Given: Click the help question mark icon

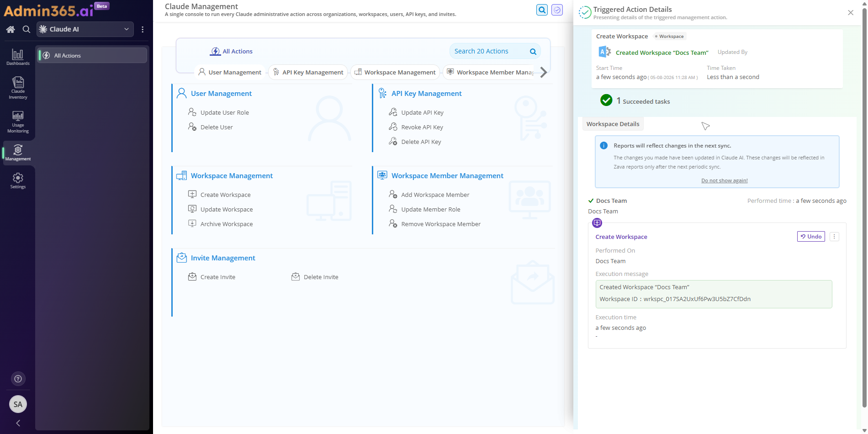Looking at the screenshot, I should point(18,379).
